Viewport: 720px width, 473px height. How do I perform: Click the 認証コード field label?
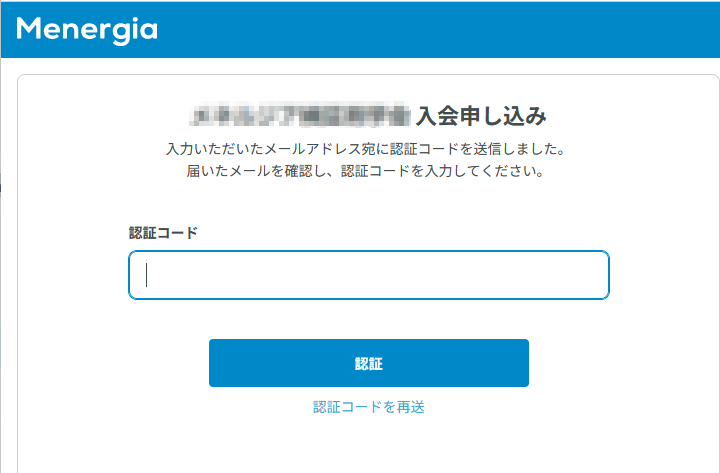click(163, 233)
